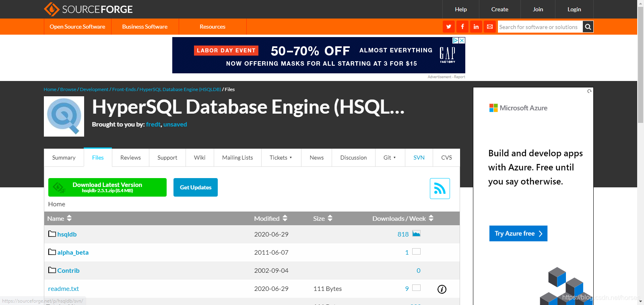Click the AdChoices icon on banner

pos(456,40)
